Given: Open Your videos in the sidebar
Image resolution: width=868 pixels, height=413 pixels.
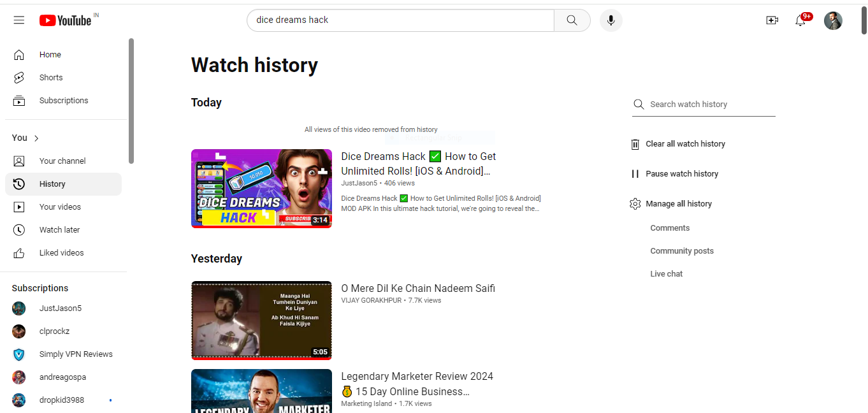Looking at the screenshot, I should pos(63,207).
